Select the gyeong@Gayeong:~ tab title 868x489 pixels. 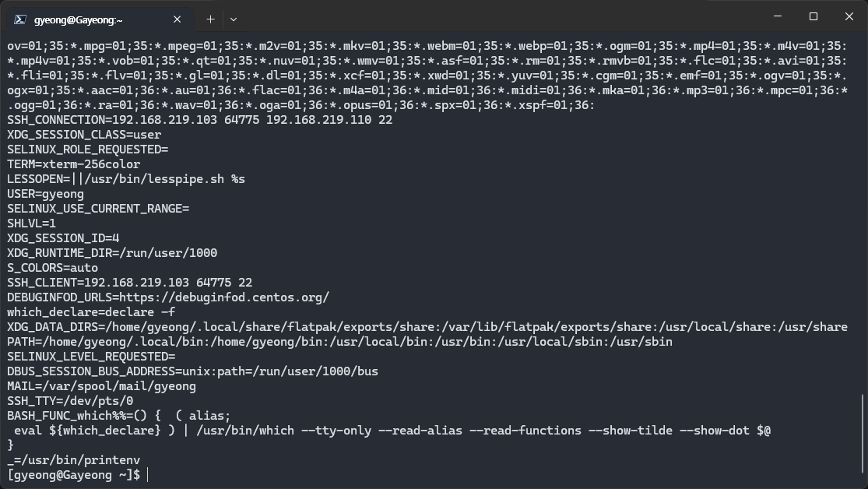coord(79,19)
